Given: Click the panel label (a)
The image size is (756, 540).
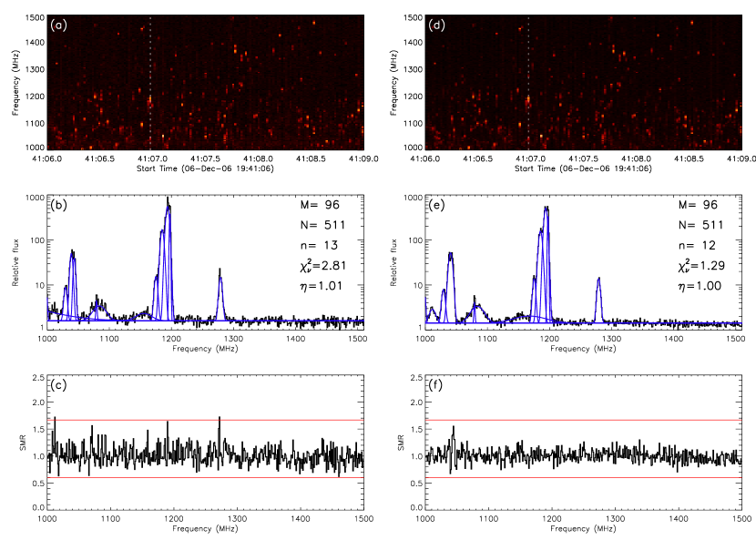Looking at the screenshot, I should [x=59, y=25].
